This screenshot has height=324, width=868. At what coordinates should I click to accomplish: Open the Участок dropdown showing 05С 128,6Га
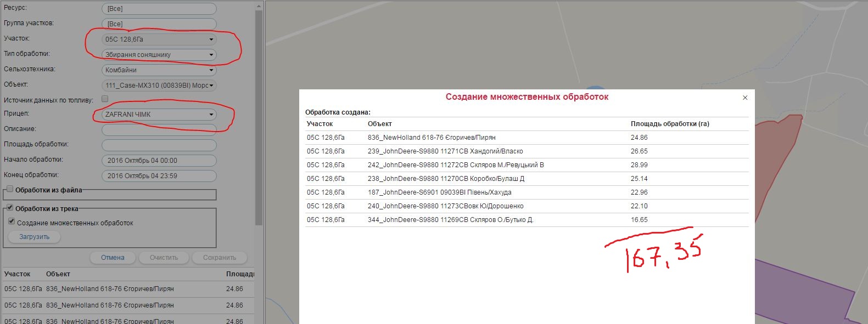(x=159, y=39)
